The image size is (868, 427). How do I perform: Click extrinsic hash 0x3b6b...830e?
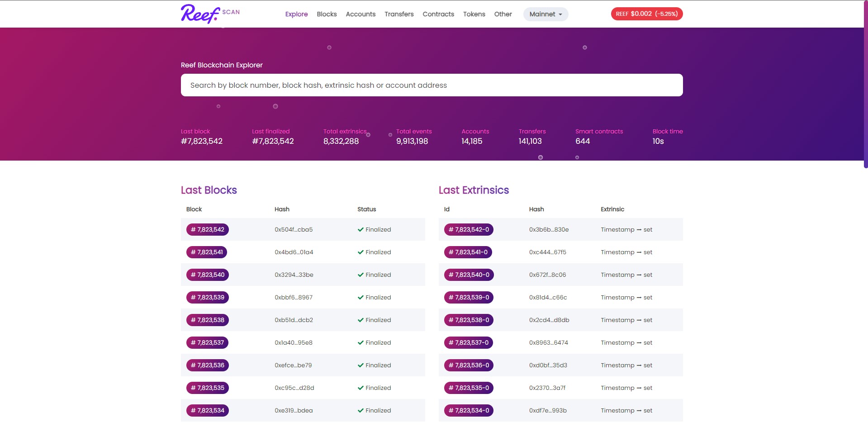pos(549,229)
